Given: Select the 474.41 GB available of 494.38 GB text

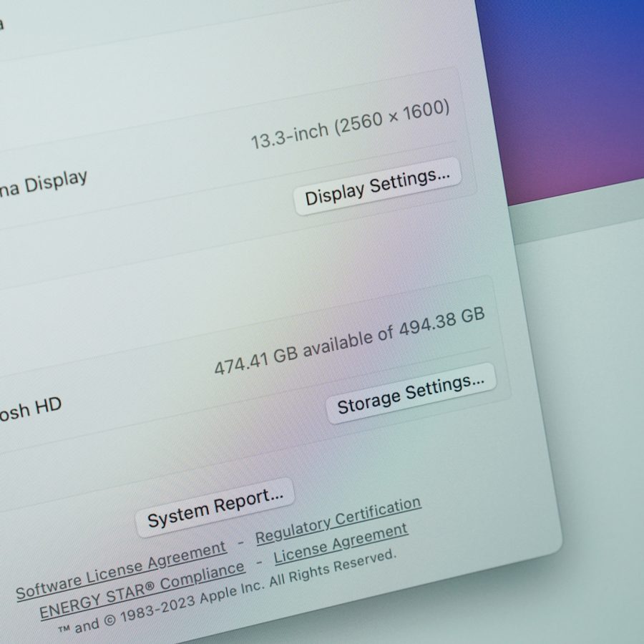Looking at the screenshot, I should [x=349, y=341].
